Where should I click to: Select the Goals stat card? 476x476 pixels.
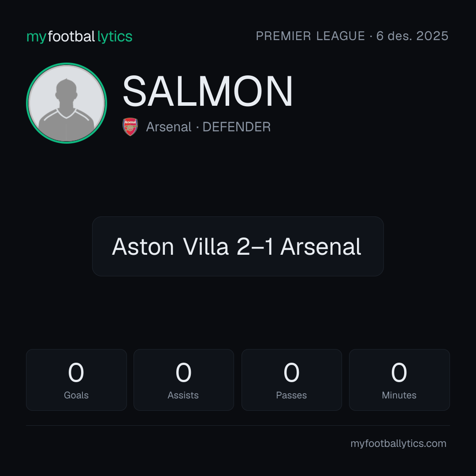pos(76,380)
